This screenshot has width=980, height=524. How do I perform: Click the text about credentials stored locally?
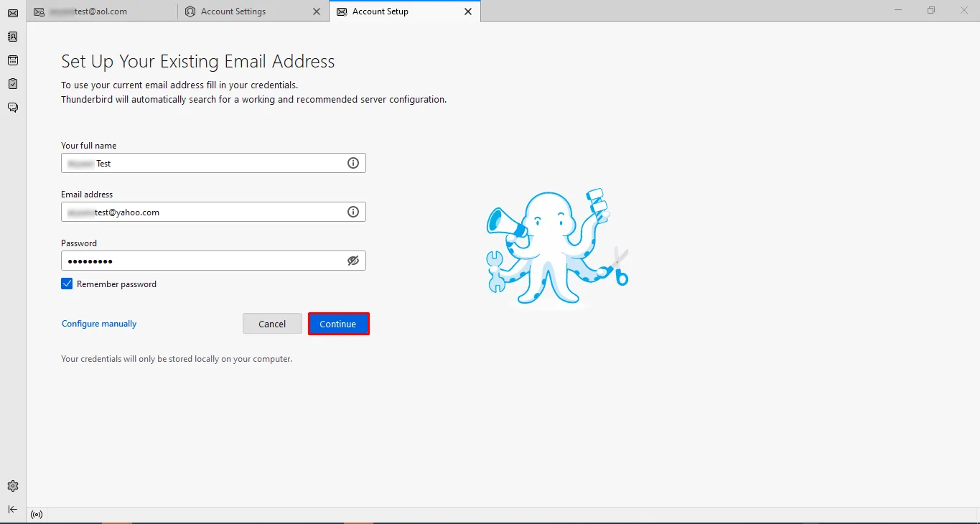[x=177, y=359]
